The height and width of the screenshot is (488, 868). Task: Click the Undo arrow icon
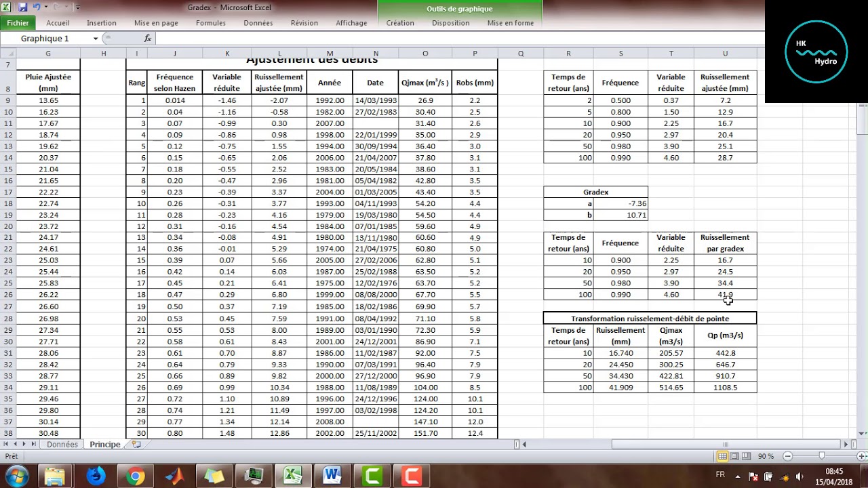pyautogui.click(x=37, y=7)
